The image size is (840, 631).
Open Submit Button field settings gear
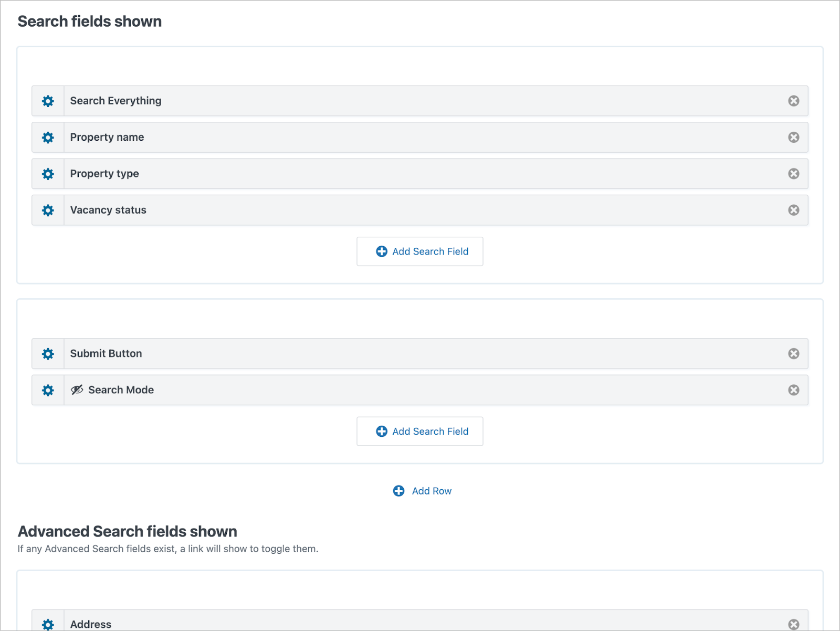point(48,354)
